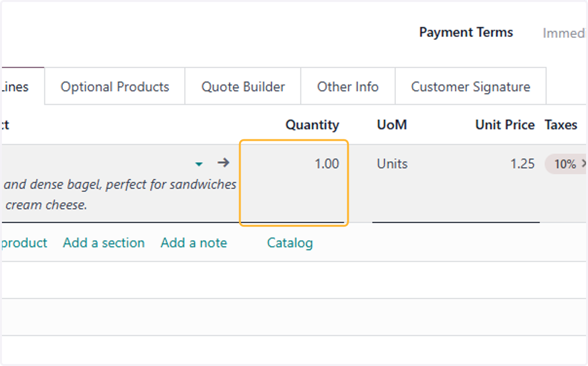Sort by the Unit Price column header
Image resolution: width=588 pixels, height=366 pixels.
pos(505,125)
